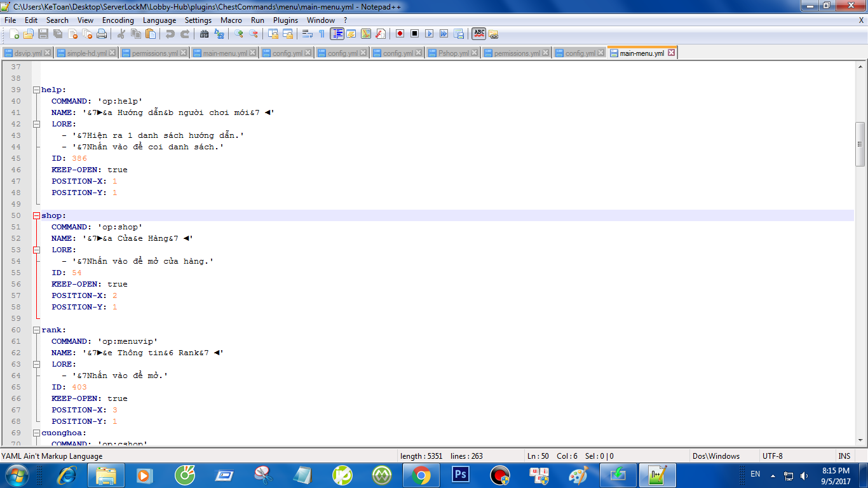Toggle Show All Characters pilcrow icon

(322, 34)
